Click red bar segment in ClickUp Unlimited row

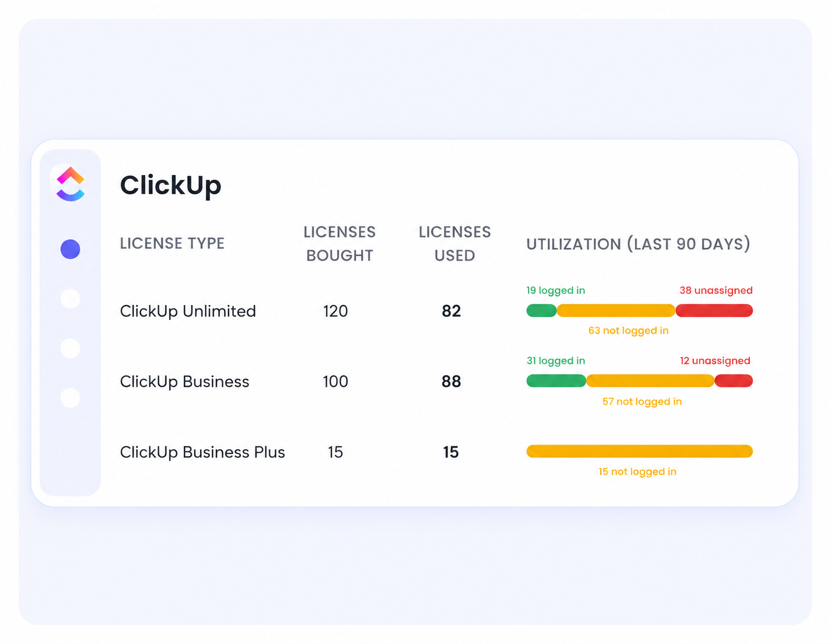tap(714, 310)
